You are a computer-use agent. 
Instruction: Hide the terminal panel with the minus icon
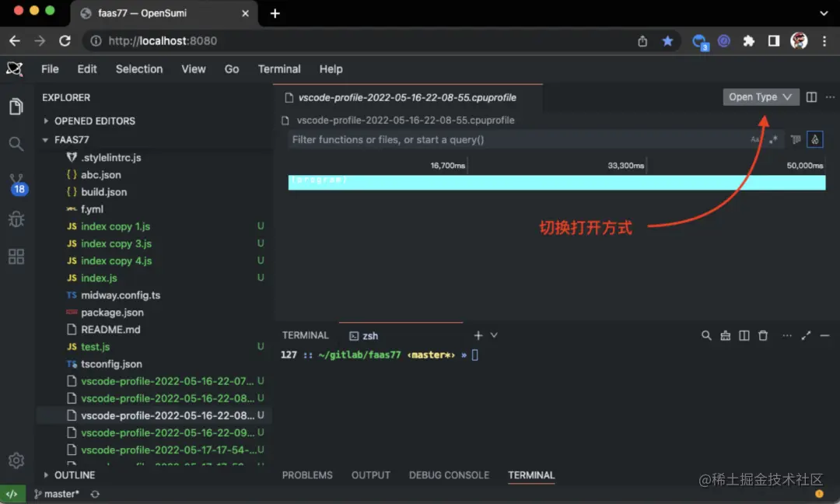tap(825, 335)
